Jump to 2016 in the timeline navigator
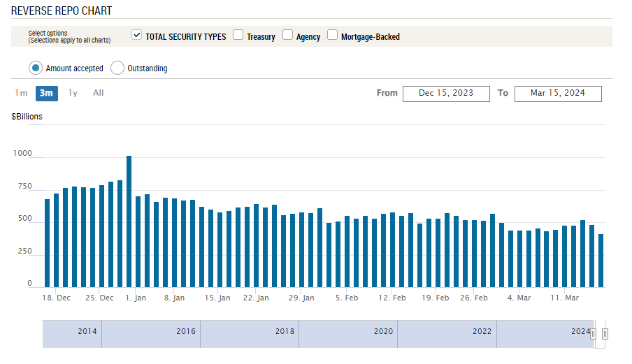Image resolution: width=632 pixels, height=364 pixels. coord(151,334)
